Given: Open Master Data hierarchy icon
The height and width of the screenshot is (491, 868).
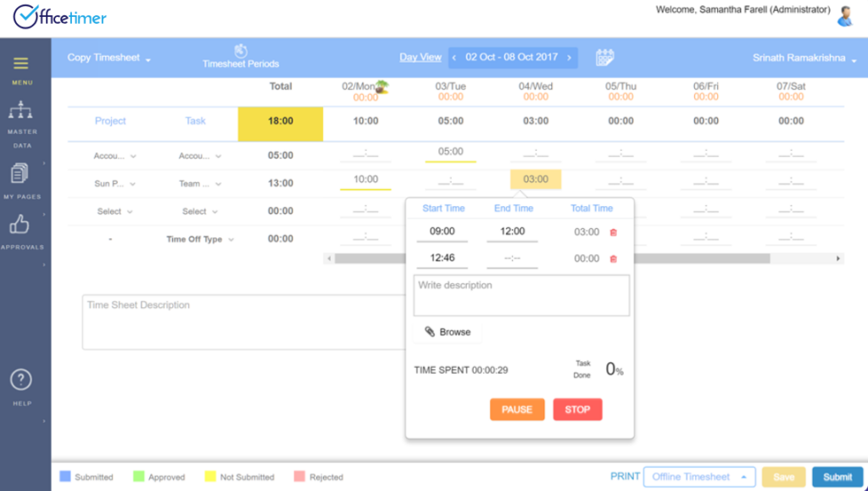Looking at the screenshot, I should (20, 110).
